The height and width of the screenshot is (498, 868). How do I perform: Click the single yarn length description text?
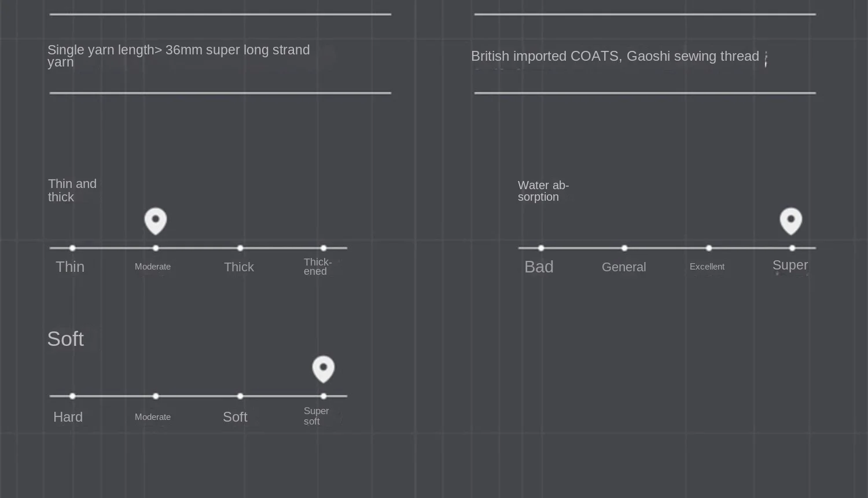tap(178, 55)
